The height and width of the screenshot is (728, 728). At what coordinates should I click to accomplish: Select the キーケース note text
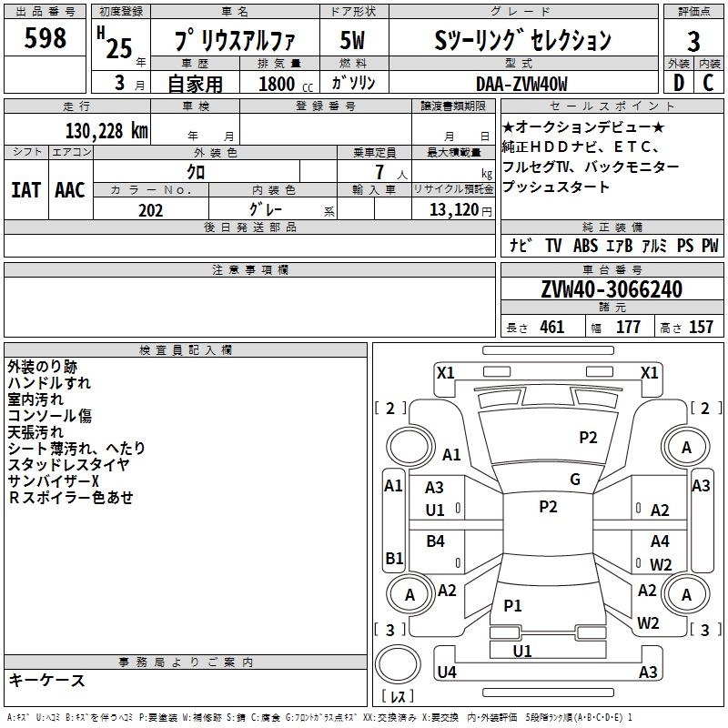[x=46, y=681]
